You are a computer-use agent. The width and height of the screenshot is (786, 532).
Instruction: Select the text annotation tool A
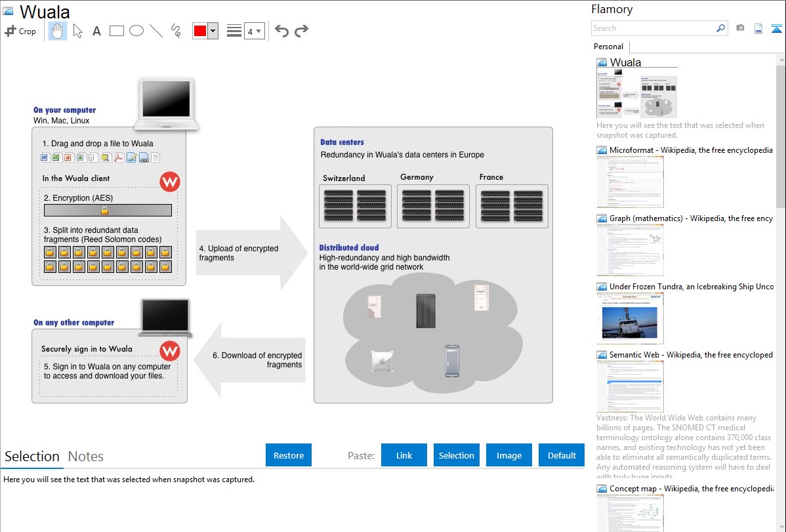click(x=96, y=31)
